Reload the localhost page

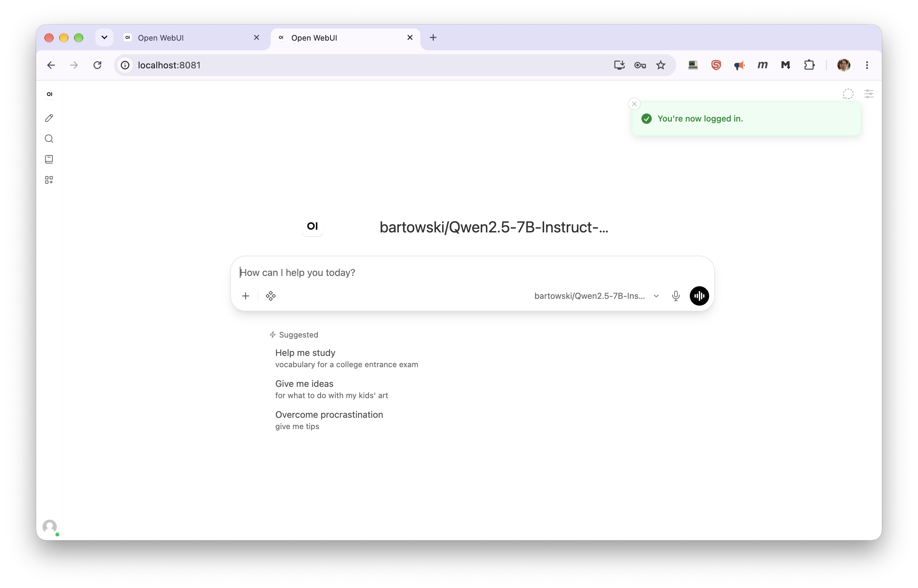coord(97,65)
